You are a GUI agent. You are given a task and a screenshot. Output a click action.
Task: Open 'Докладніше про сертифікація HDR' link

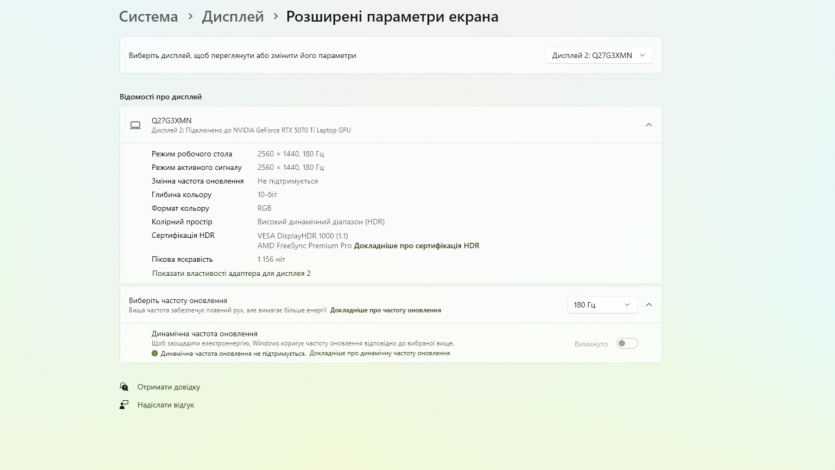pyautogui.click(x=417, y=245)
